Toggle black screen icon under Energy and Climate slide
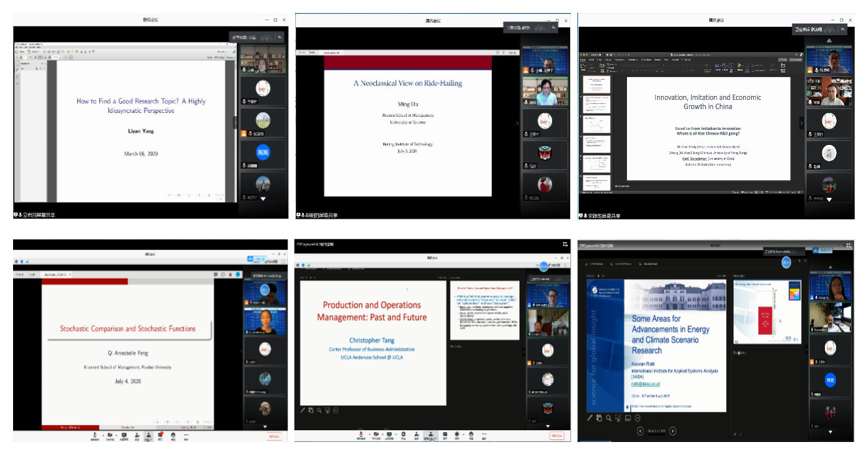 point(628,418)
